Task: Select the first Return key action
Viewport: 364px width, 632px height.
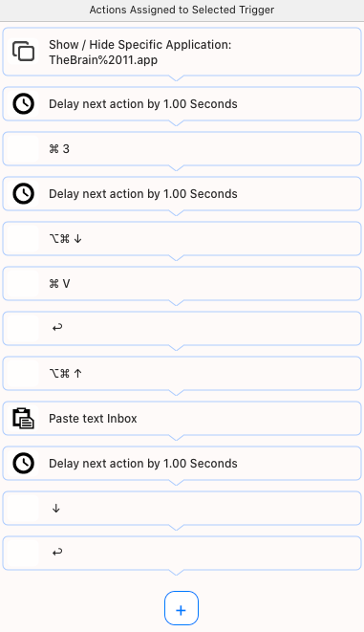Action: 182,329
